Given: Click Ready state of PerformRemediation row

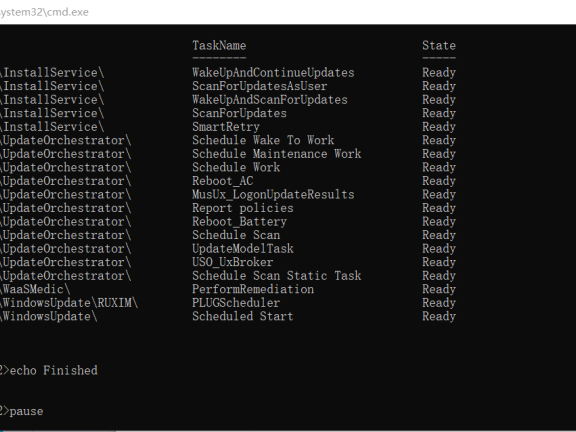Looking at the screenshot, I should [x=439, y=289].
